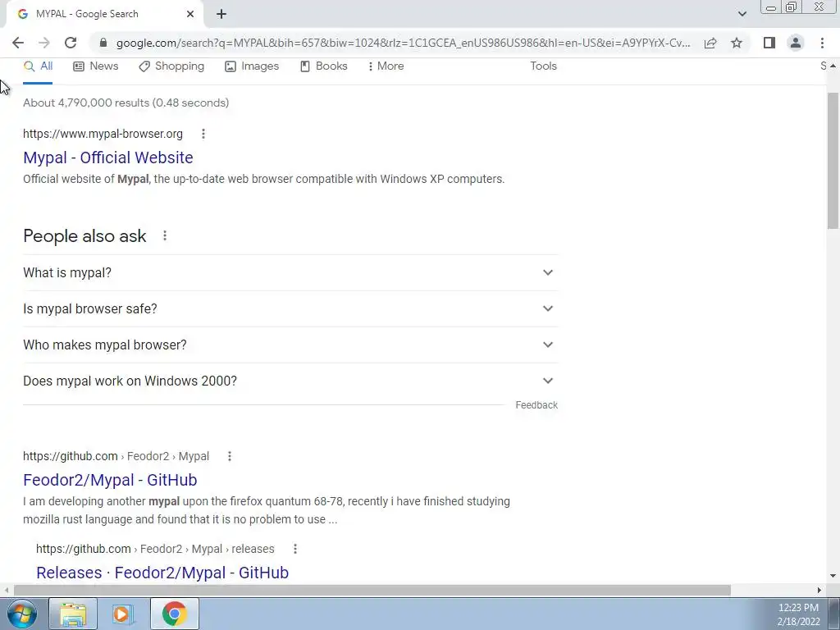
Task: Bookmark this page with the star icon
Action: tap(737, 43)
